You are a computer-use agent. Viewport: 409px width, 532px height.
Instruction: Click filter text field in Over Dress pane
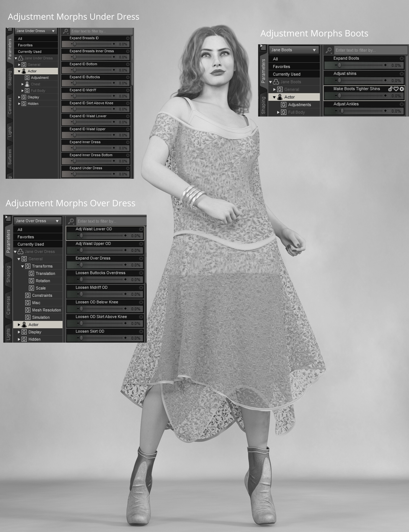click(111, 221)
